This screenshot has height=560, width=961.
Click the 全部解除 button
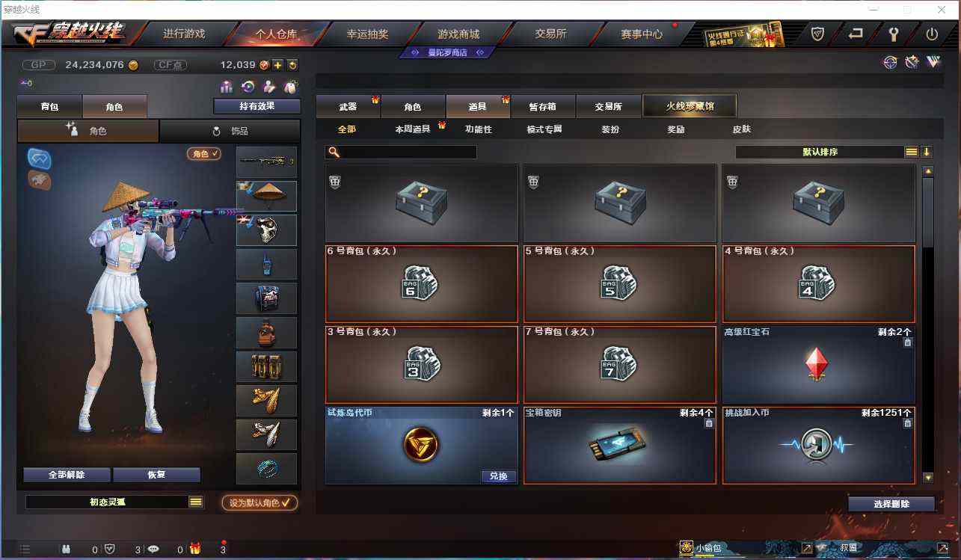point(67,475)
